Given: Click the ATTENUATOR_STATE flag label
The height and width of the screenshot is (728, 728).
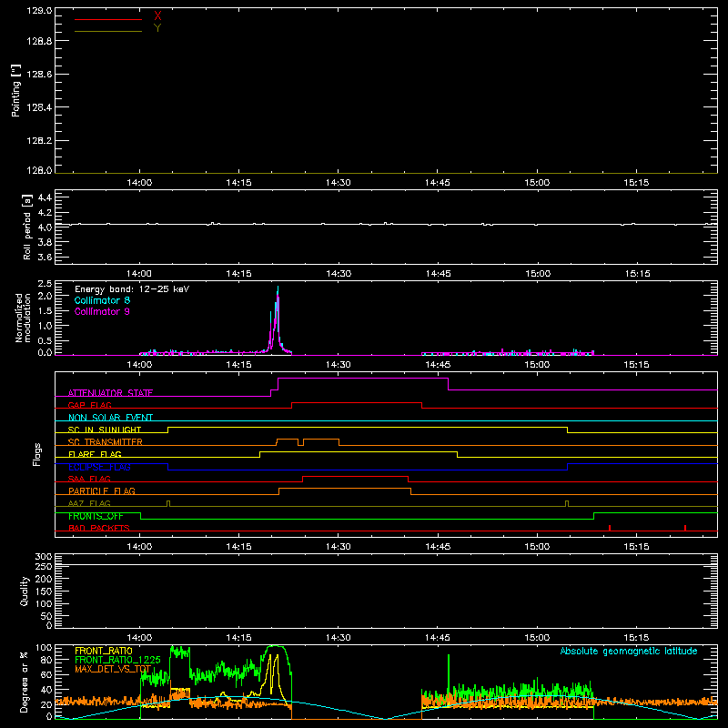Looking at the screenshot, I should (x=110, y=393).
